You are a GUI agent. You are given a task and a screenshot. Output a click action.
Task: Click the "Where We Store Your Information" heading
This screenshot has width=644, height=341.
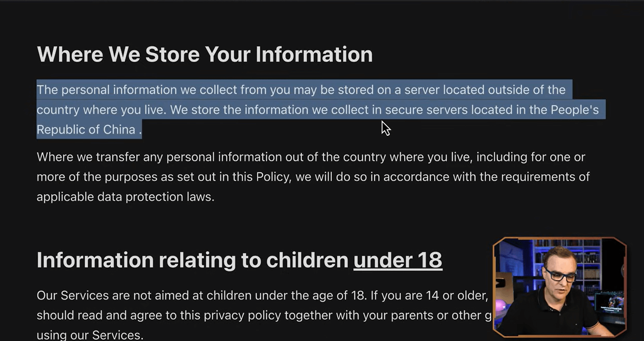click(x=204, y=54)
